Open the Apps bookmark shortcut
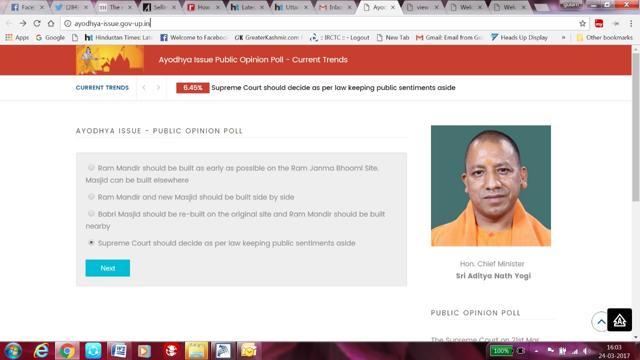Image resolution: width=640 pixels, height=360 pixels. (x=17, y=38)
